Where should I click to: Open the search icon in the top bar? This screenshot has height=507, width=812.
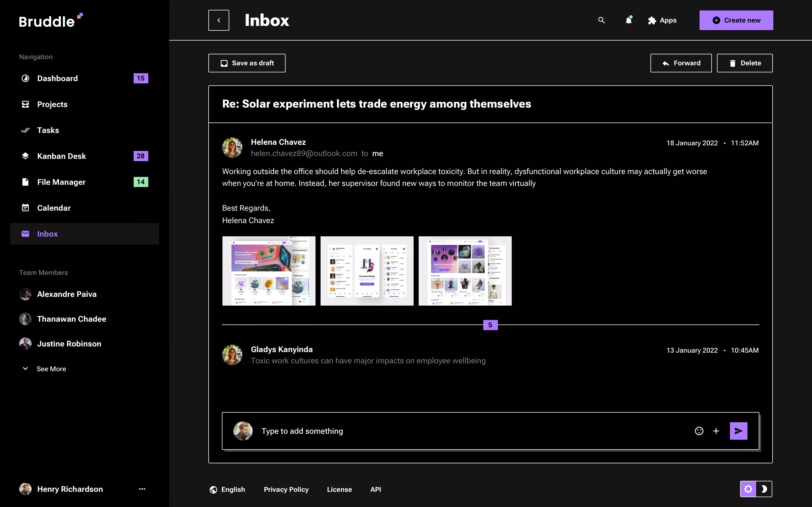(601, 20)
